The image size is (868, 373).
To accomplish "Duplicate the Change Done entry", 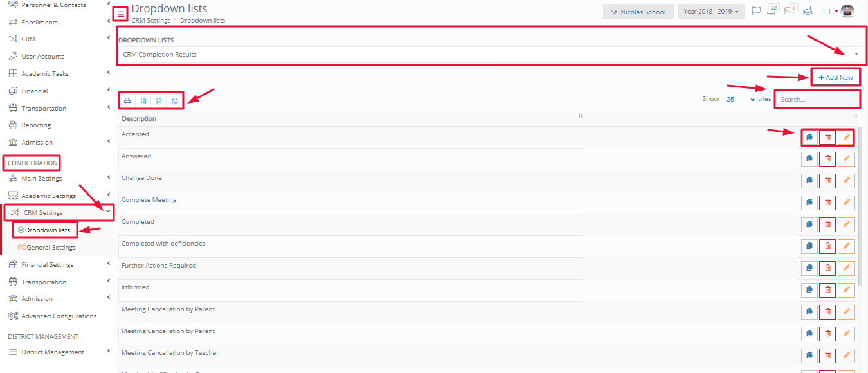I will click(x=809, y=181).
